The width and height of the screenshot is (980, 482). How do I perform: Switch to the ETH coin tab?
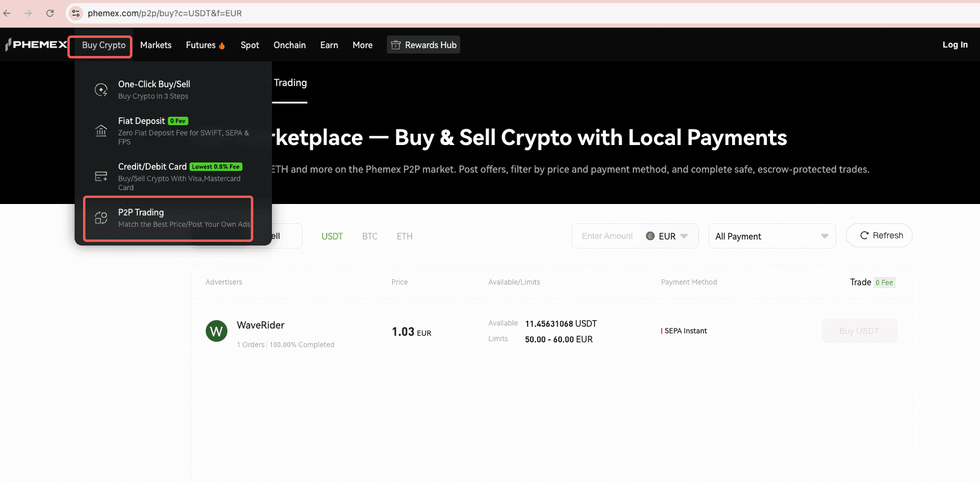coord(404,236)
